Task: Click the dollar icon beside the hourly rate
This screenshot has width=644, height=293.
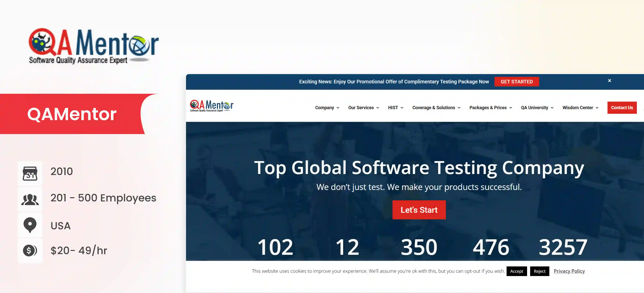Action: [30, 250]
